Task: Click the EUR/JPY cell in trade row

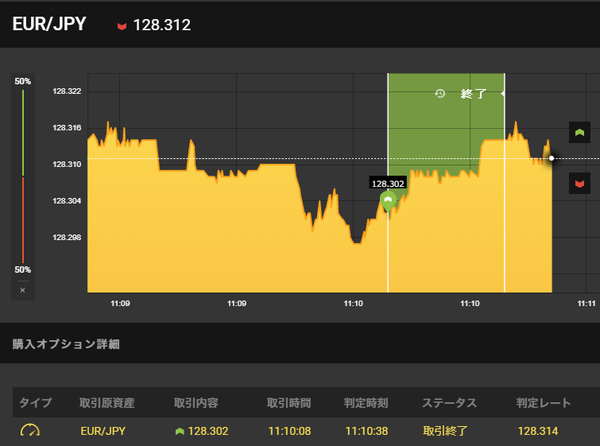Action: tap(104, 431)
